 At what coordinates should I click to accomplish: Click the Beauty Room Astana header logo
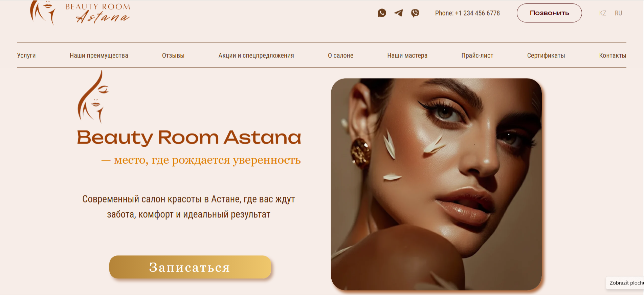tap(80, 13)
